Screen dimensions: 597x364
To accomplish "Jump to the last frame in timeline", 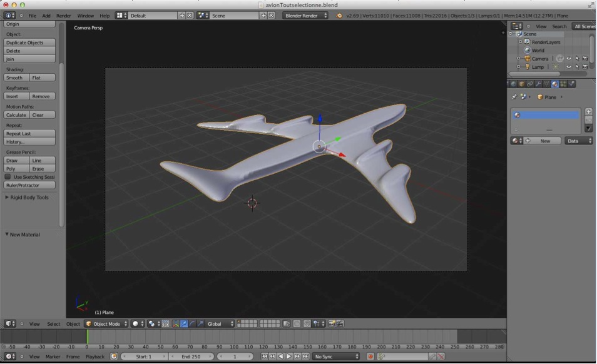I will pos(306,356).
